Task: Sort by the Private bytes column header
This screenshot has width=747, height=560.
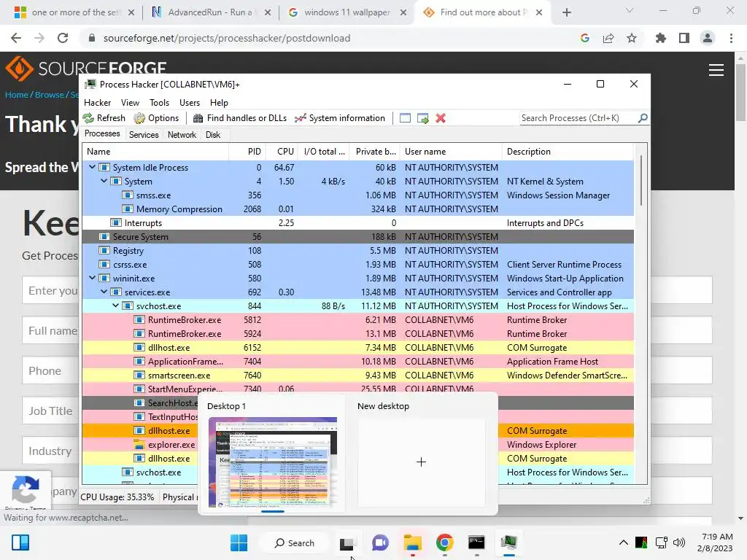Action: tap(374, 152)
